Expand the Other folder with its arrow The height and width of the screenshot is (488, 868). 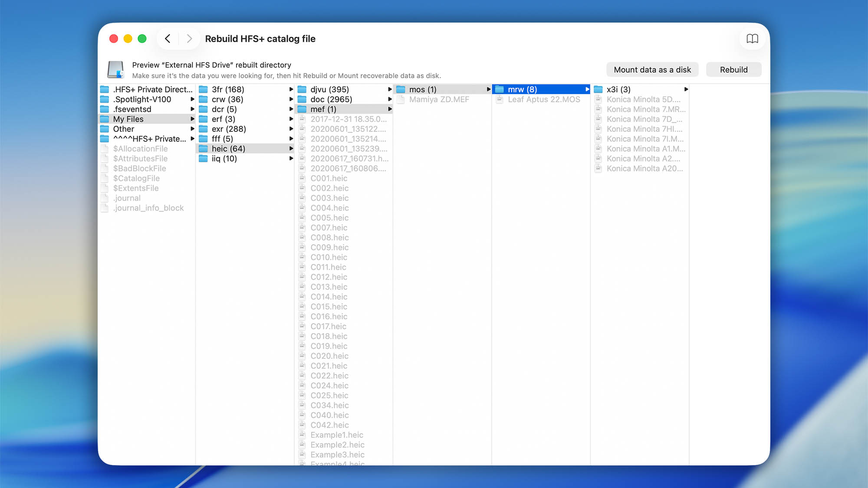[193, 129]
